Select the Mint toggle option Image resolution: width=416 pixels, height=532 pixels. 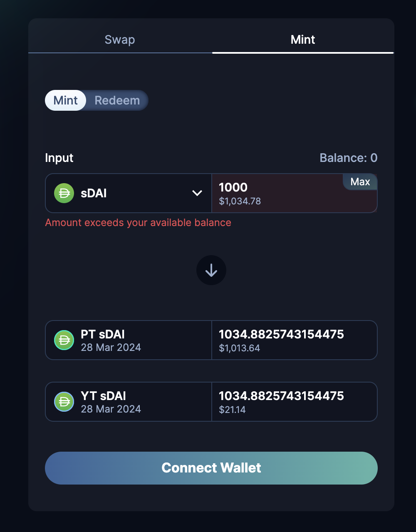point(66,100)
